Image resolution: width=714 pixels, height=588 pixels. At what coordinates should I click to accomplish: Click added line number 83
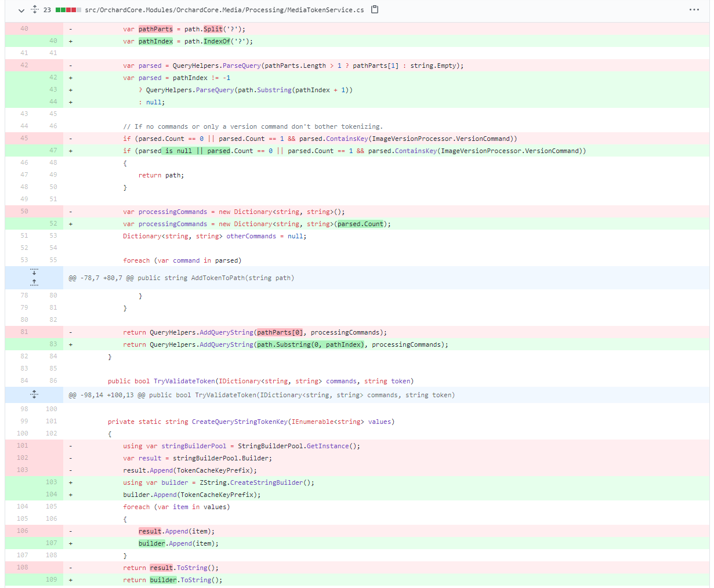53,344
